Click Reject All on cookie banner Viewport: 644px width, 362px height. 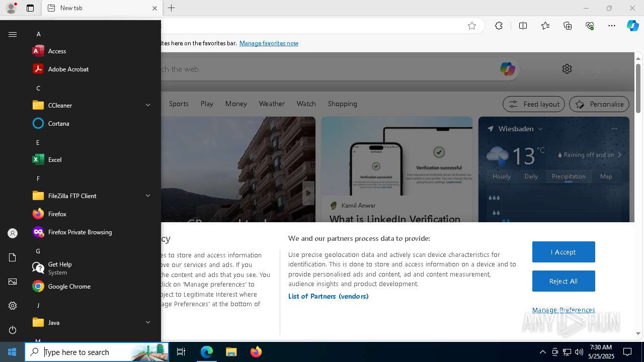563,281
